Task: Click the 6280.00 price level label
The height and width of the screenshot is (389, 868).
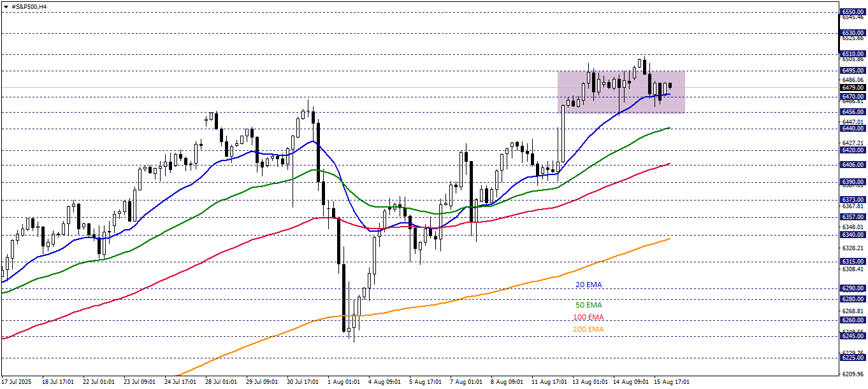Action: (853, 299)
